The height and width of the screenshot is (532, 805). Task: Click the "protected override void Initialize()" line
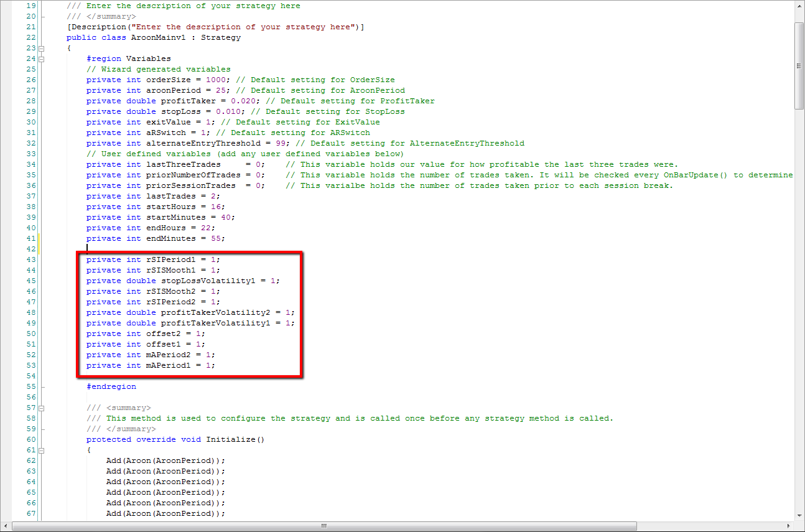(x=175, y=439)
